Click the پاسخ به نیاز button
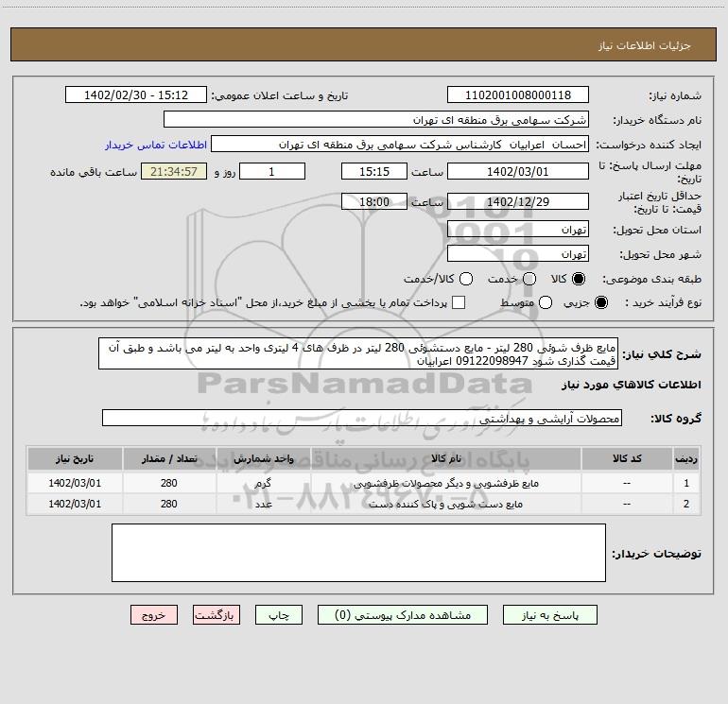 tap(549, 615)
